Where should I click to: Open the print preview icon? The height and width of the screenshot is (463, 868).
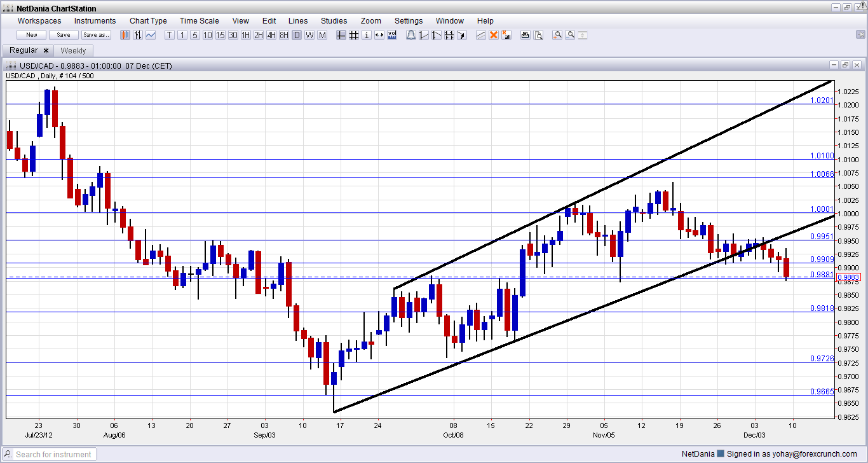538,35
